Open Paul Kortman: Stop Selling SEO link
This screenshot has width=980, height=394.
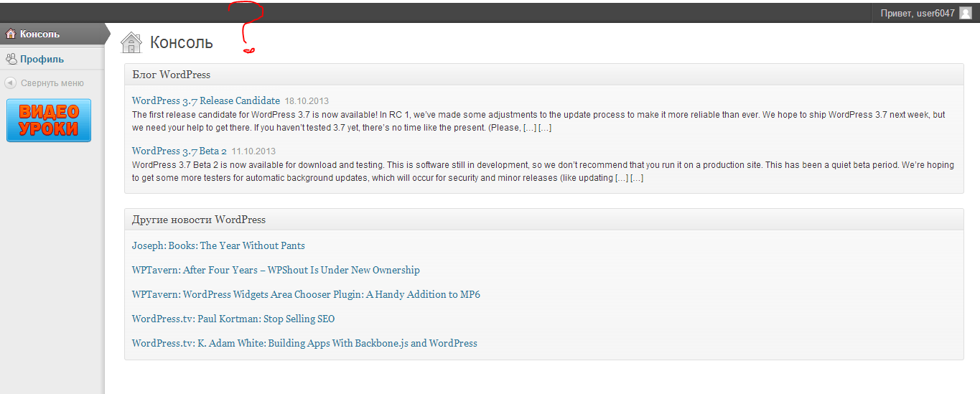coord(233,319)
